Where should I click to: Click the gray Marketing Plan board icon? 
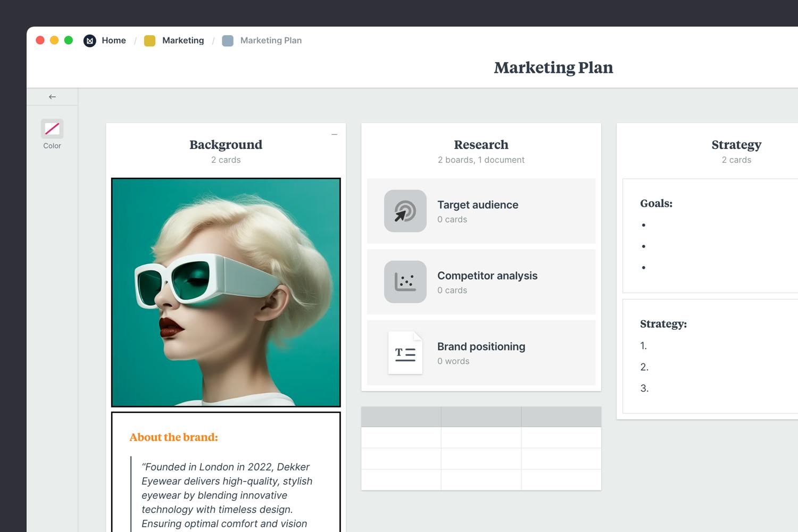(228, 40)
